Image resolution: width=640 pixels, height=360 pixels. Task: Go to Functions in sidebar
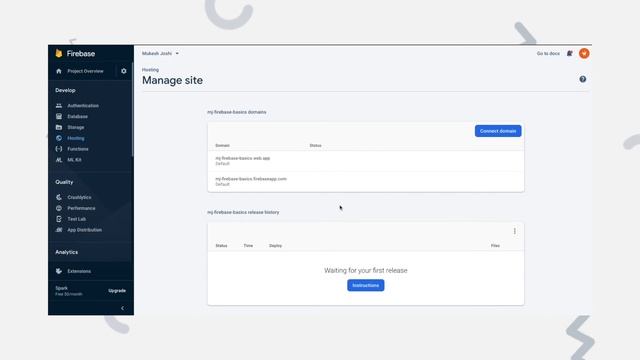click(x=78, y=149)
